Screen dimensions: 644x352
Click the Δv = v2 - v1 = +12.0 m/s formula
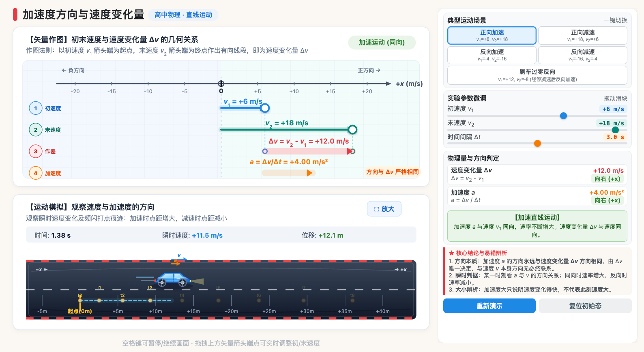pyautogui.click(x=309, y=142)
